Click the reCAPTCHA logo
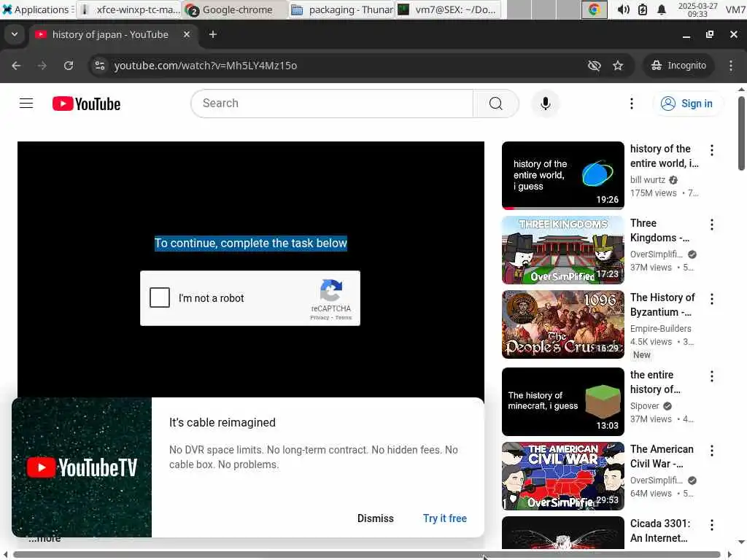This screenshot has width=747, height=560. 331,290
